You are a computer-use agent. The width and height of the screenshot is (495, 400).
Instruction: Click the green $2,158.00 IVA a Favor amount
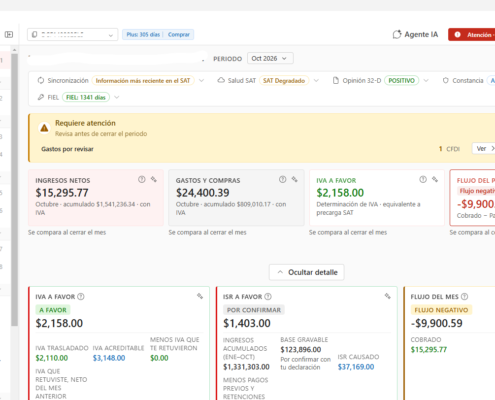point(340,193)
